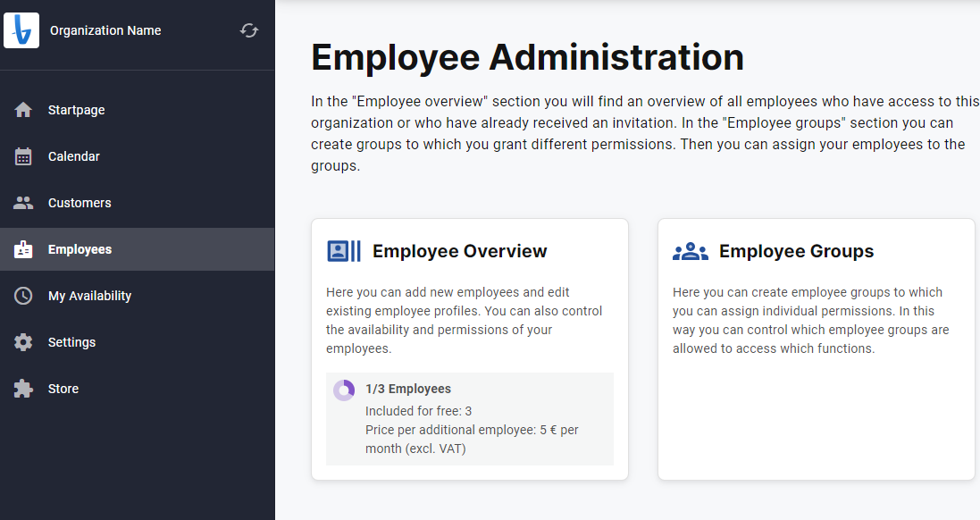This screenshot has width=980, height=520.
Task: Click the Employee Overview description text
Action: pos(464,321)
